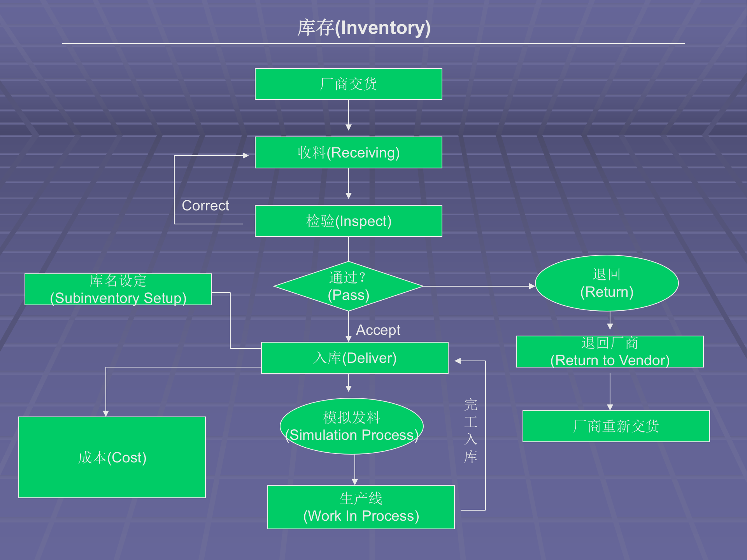Select the 退回(Return) ellipse

click(x=607, y=283)
